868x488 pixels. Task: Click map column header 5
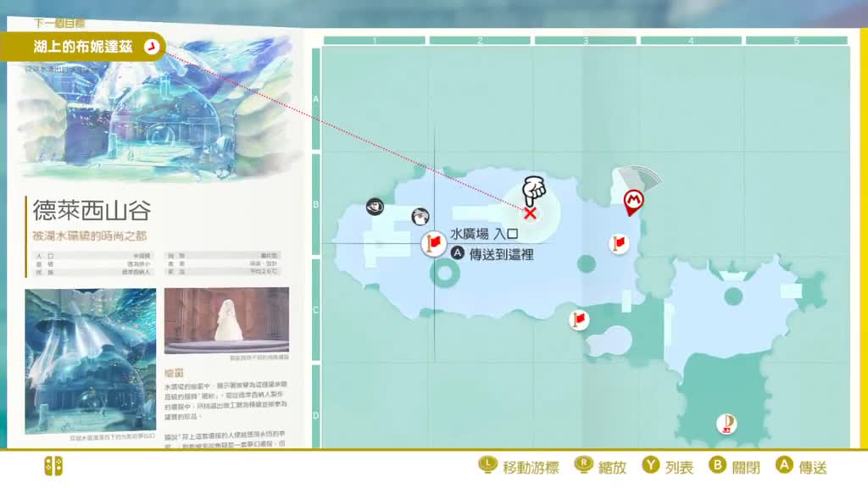(797, 41)
